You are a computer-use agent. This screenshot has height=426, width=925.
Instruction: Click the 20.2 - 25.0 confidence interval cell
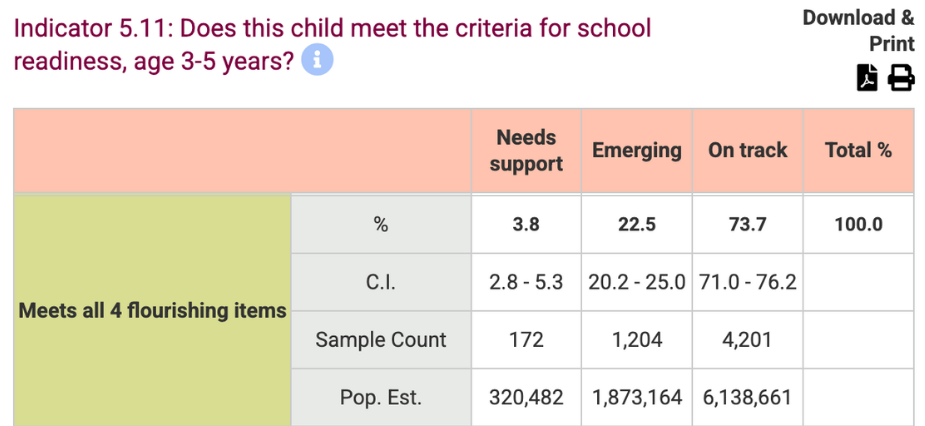tap(636, 283)
